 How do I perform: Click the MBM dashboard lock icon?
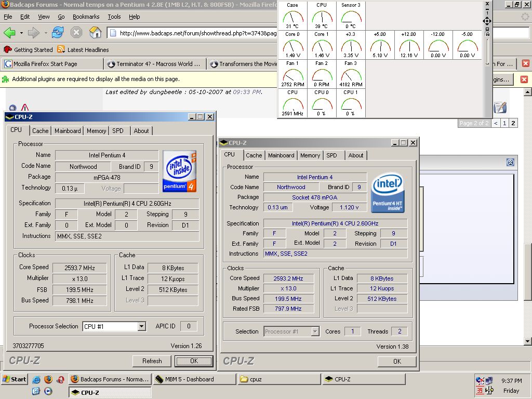click(487, 34)
